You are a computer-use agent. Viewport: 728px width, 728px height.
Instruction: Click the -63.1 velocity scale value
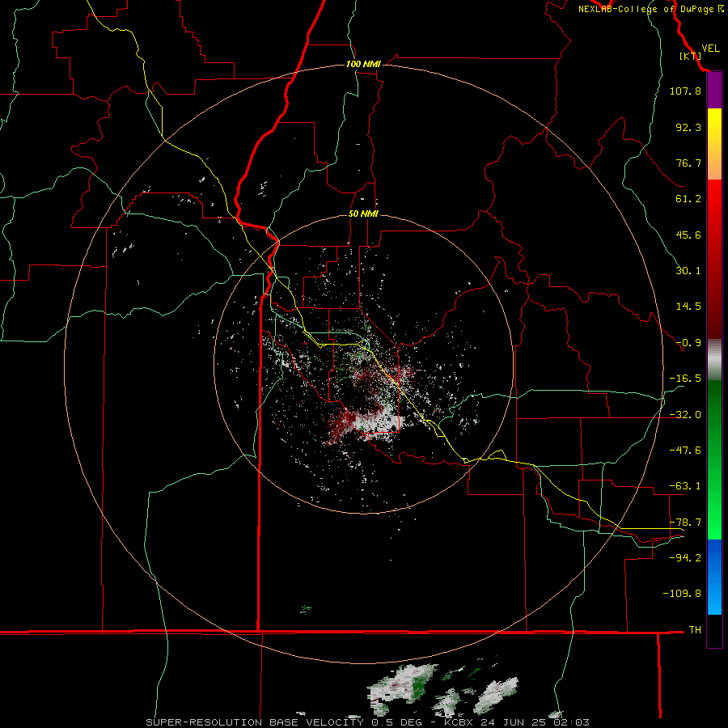coord(685,486)
